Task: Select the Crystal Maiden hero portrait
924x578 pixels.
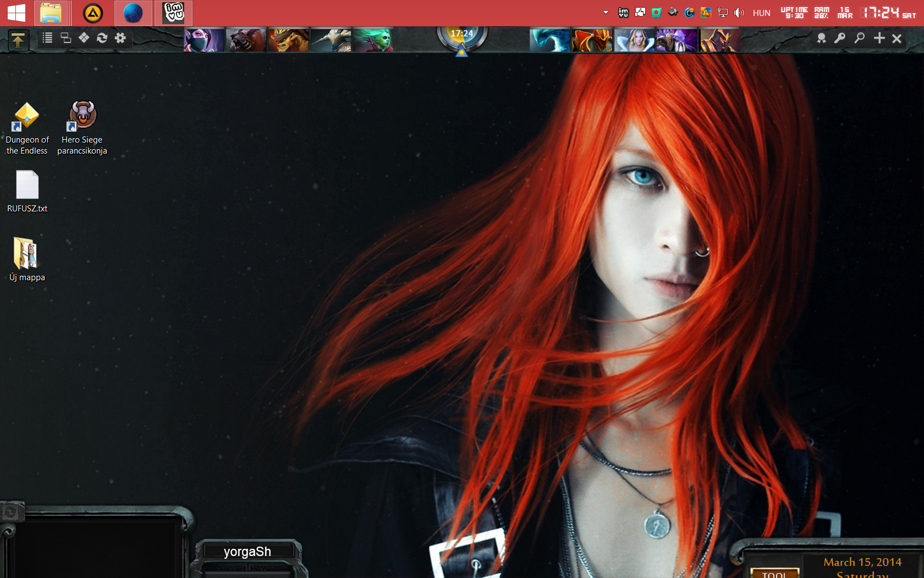Action: click(634, 40)
